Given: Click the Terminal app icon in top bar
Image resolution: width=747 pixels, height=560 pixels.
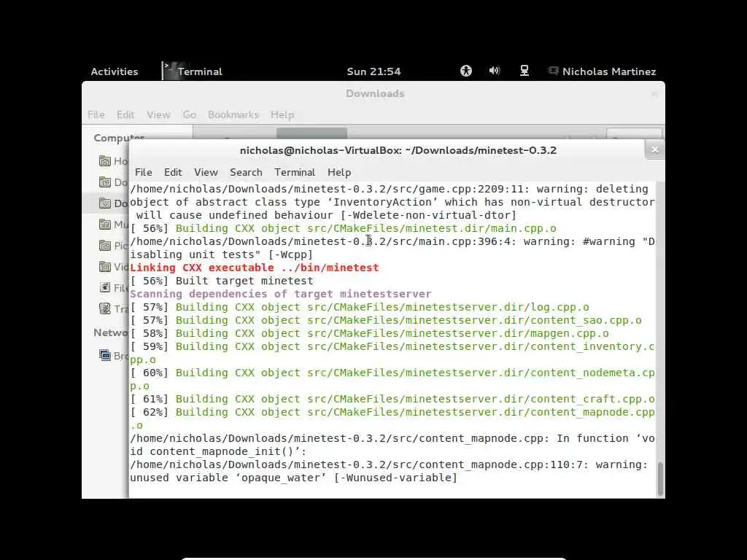Looking at the screenshot, I should (169, 71).
